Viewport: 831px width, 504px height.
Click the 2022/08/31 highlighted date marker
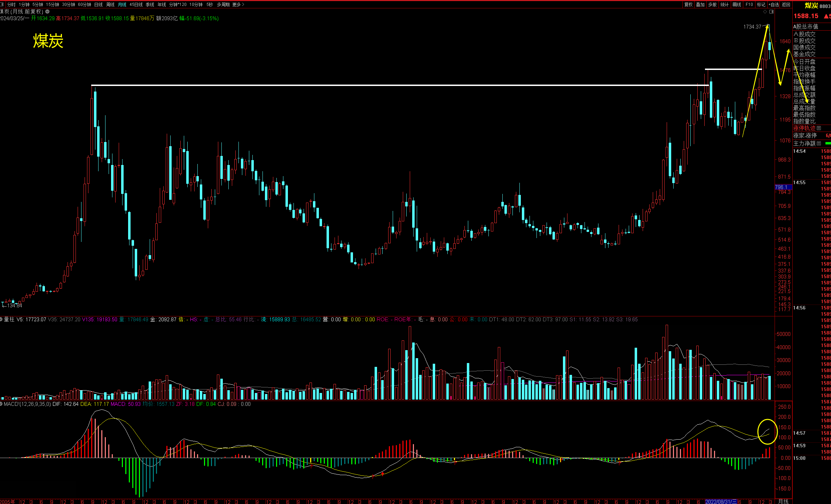721,502
